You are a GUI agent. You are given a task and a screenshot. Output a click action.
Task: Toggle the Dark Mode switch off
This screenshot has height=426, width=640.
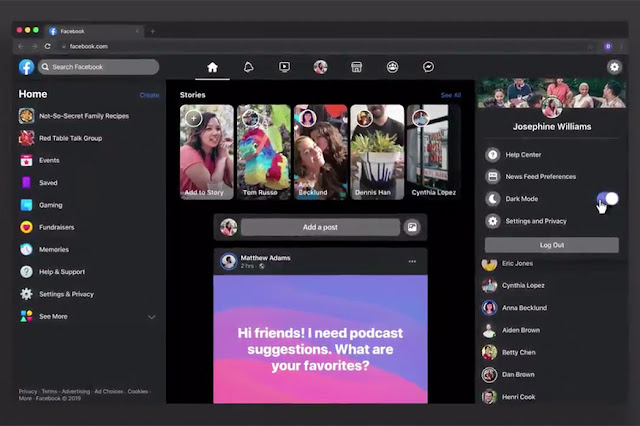(608, 199)
